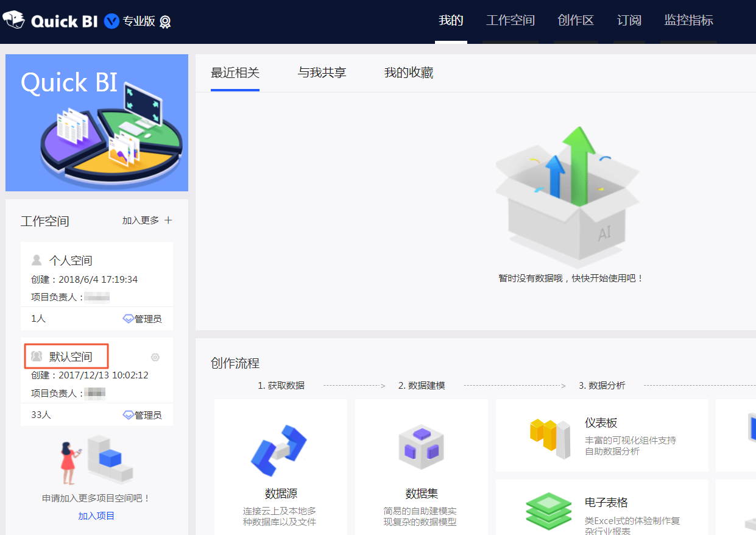This screenshot has width=756, height=535.
Task: Click 丰富的可视化组件支持 description
Action: coord(631,441)
